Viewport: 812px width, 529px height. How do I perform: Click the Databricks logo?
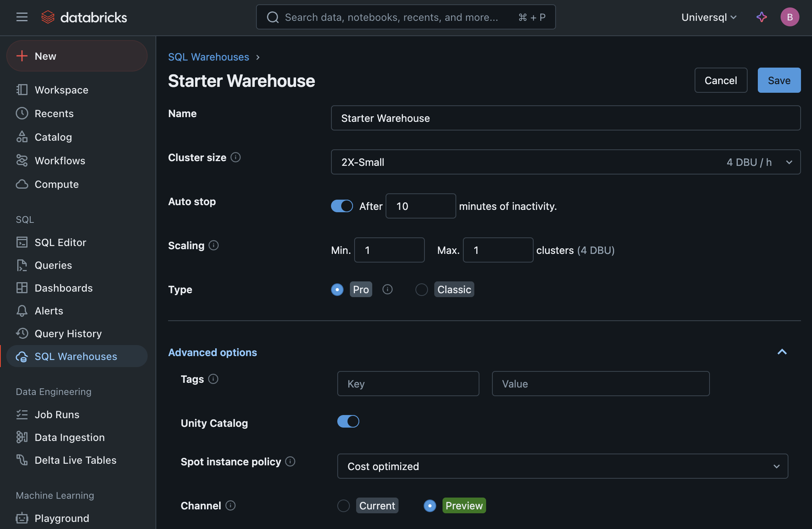(x=84, y=17)
